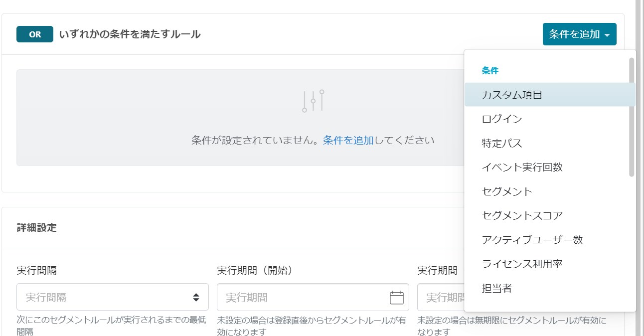Click the page vertical scrollbar
Screen dimensions: 644x336
tap(639, 168)
